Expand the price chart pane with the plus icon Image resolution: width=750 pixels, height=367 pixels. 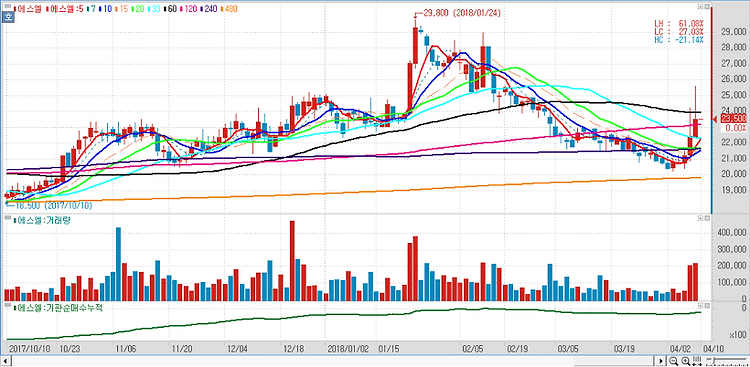(x=701, y=7)
